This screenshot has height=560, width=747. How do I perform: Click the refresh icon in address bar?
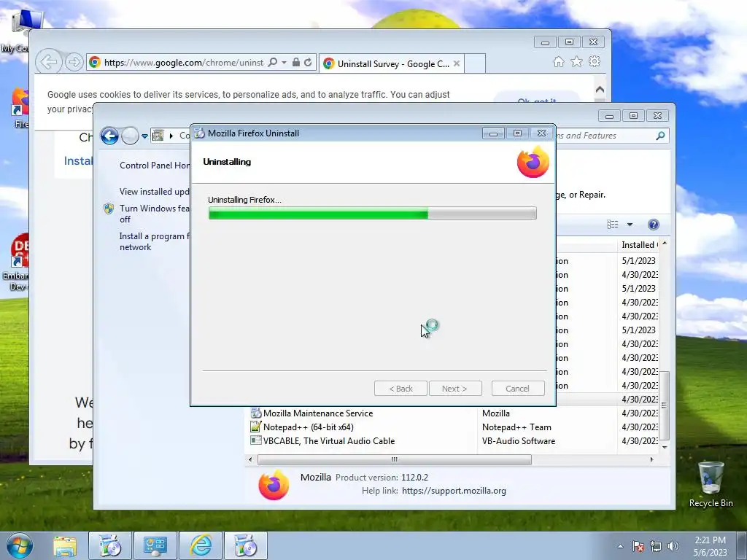(x=309, y=63)
